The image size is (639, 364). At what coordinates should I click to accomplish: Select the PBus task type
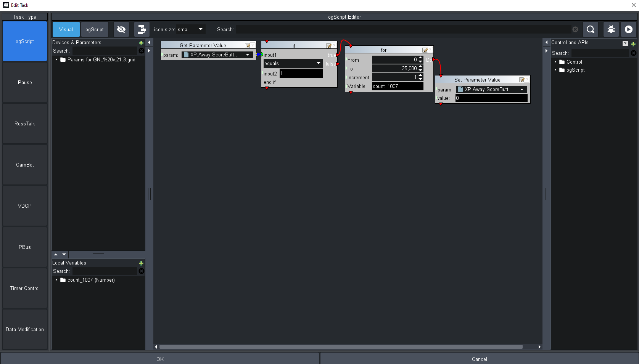(x=25, y=247)
